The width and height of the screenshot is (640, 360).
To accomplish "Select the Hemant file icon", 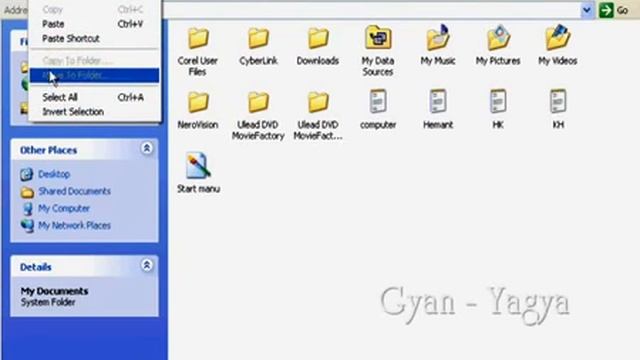I will pos(438,101).
